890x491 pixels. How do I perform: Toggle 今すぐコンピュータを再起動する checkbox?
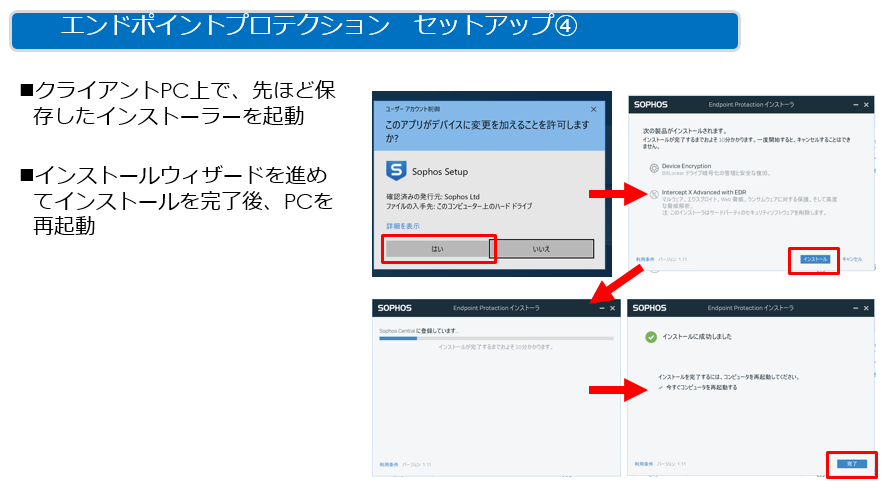pos(661,387)
